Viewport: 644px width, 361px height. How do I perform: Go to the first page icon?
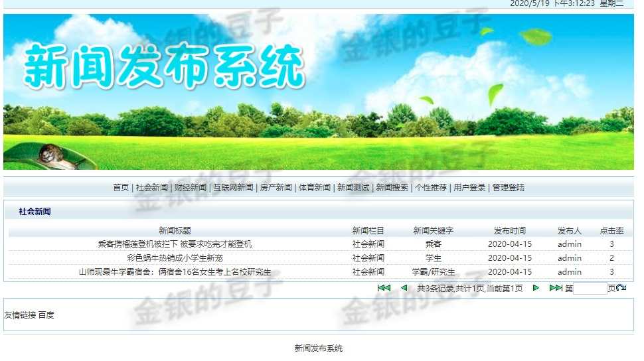click(384, 288)
